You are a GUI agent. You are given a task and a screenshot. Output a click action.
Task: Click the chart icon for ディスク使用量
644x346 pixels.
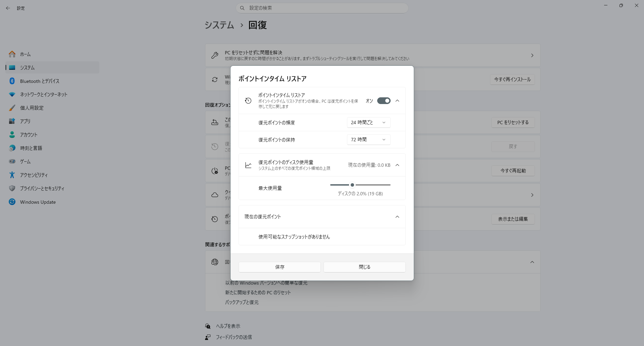(248, 165)
